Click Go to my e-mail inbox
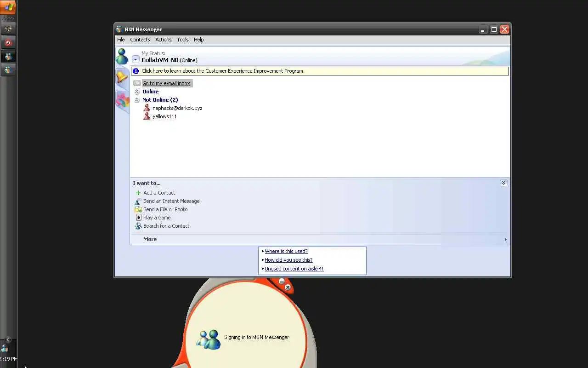Screen dimensions: 588x368 coord(166,83)
